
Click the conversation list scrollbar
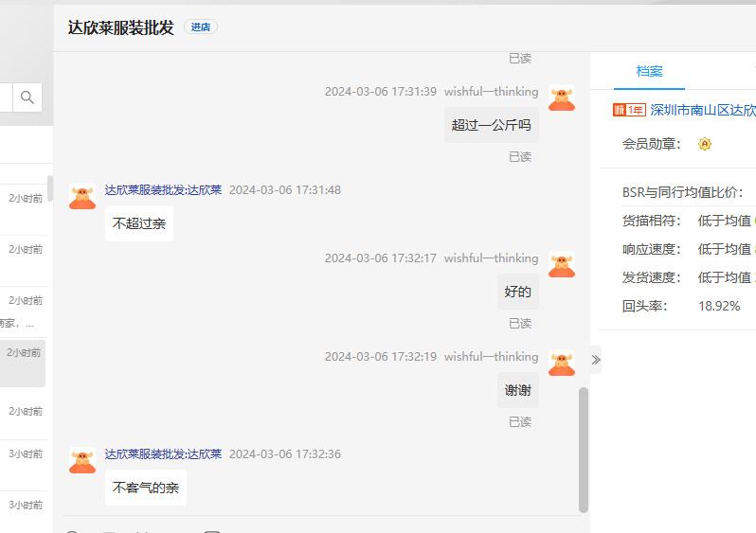[x=49, y=189]
